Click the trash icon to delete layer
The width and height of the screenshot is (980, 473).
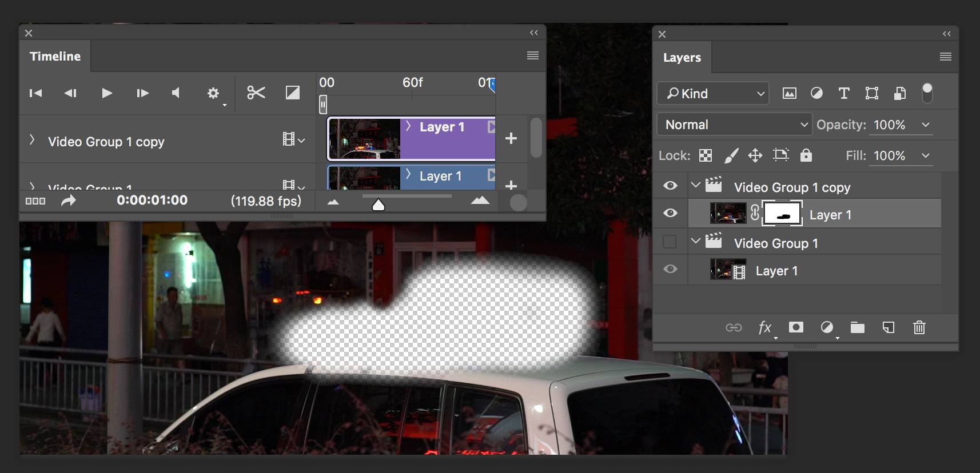click(919, 327)
